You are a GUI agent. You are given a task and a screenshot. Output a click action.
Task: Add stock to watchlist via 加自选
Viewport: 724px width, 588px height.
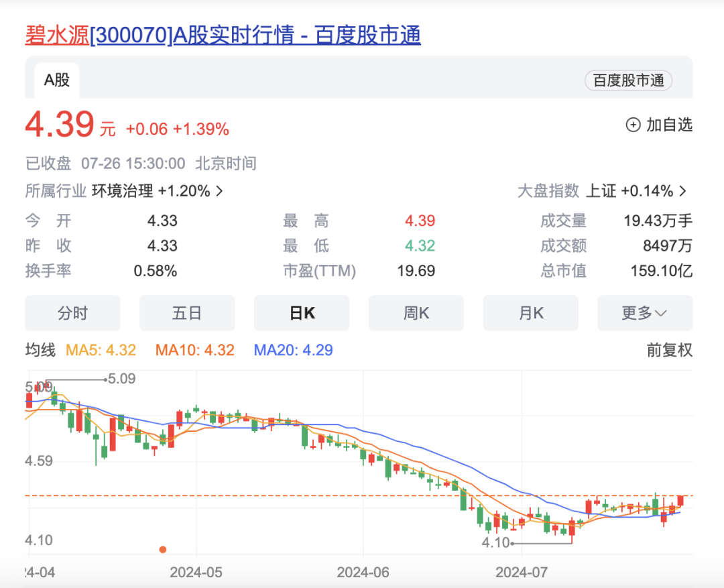660,125
